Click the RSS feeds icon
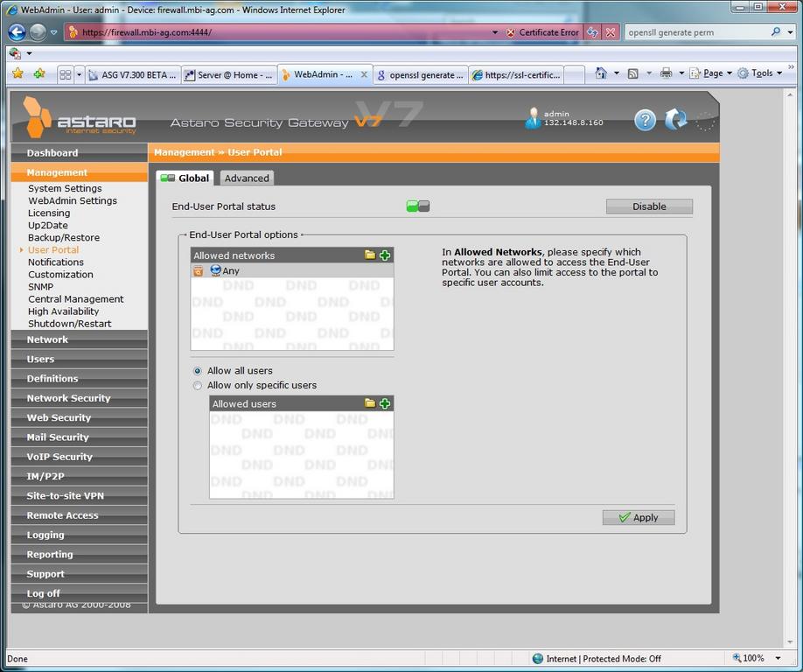 point(633,73)
